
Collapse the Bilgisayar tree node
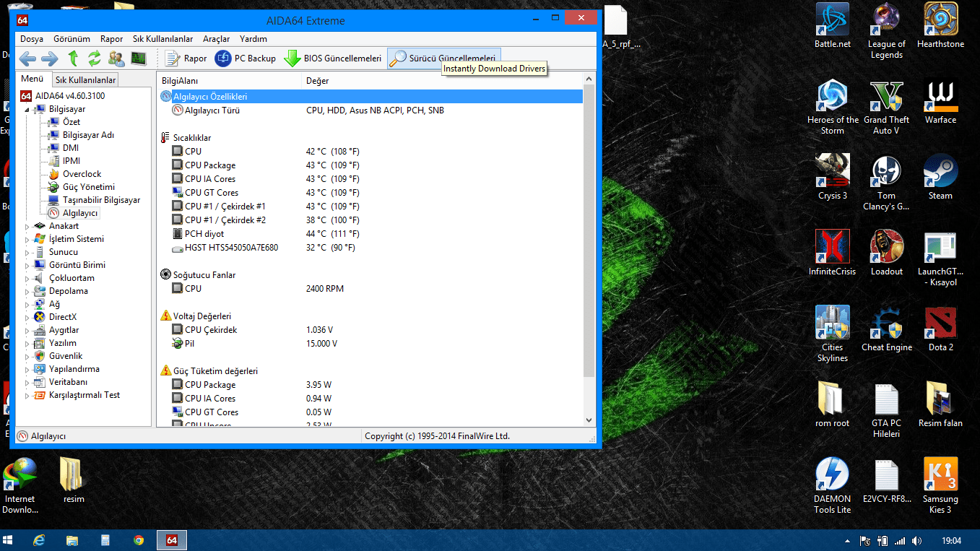pos(28,110)
